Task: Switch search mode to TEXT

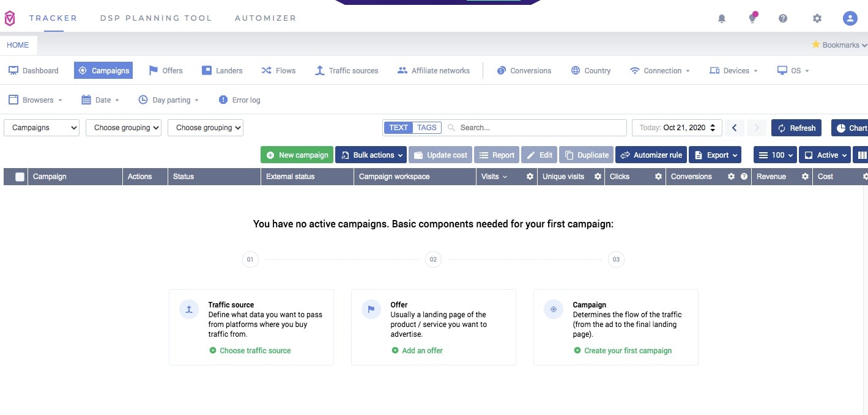Action: pos(398,128)
